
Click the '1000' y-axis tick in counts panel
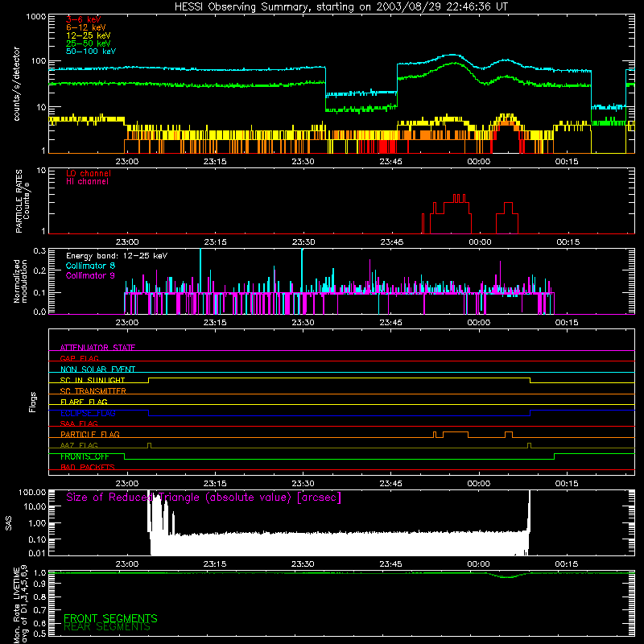pyautogui.click(x=36, y=17)
